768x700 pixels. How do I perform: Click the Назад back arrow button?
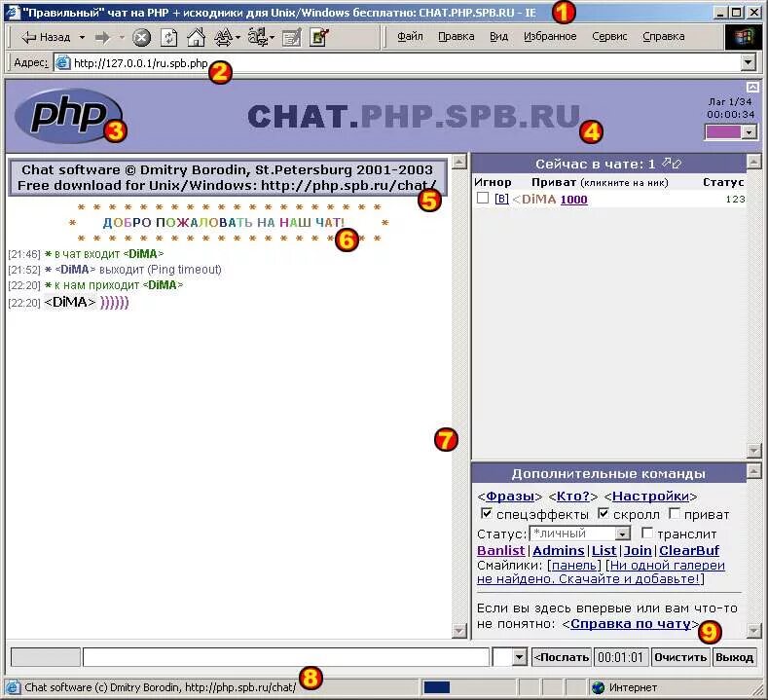coord(46,37)
